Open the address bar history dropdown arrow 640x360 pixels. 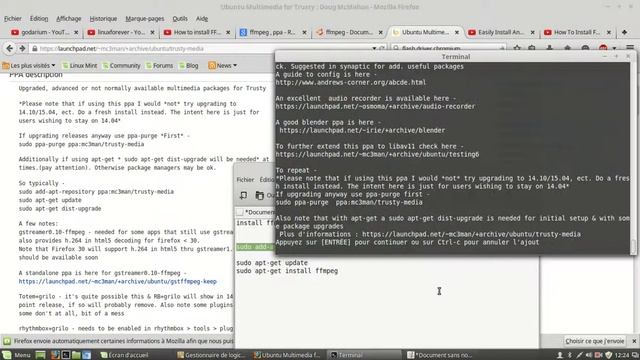click(374, 49)
